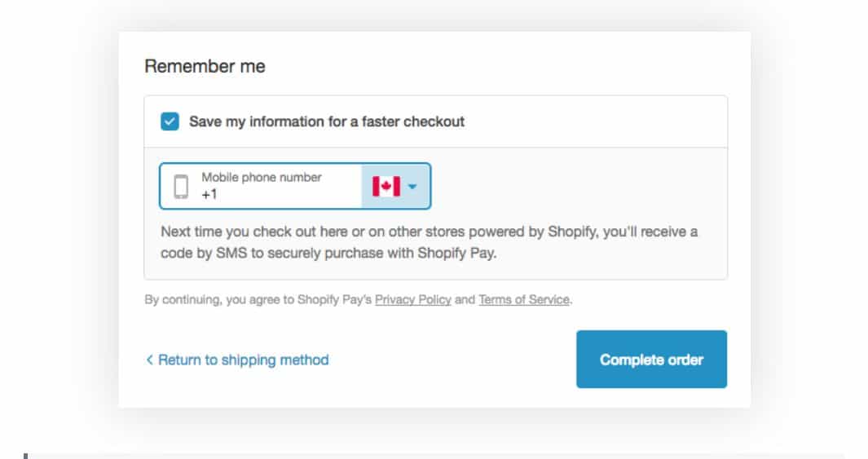The image size is (868, 459).
Task: Open the Privacy Policy link
Action: pos(413,299)
